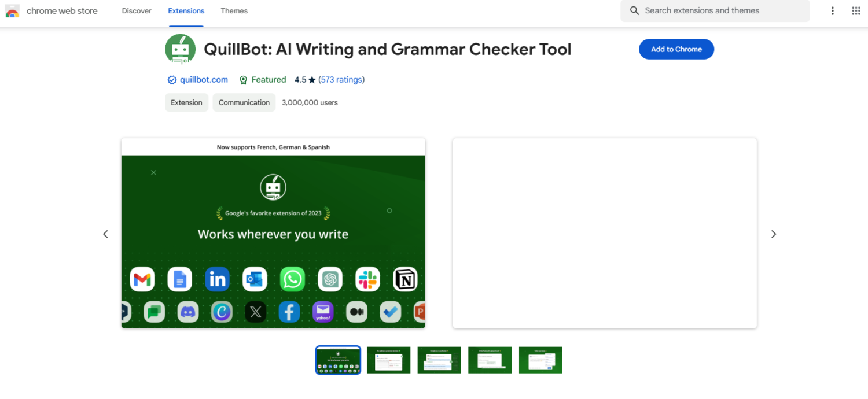Viewport: 868px width, 399px height.
Task: Select the last screenshot thumbnail
Action: pyautogui.click(x=540, y=360)
